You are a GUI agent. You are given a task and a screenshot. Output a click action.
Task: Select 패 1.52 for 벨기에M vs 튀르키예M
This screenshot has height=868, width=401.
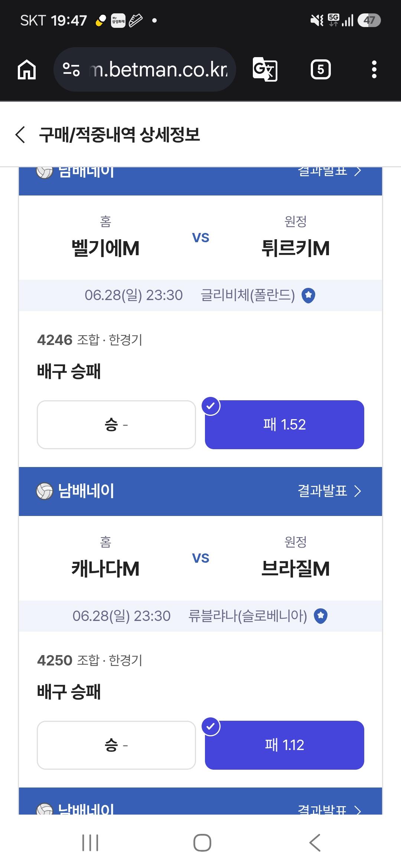coord(284,425)
